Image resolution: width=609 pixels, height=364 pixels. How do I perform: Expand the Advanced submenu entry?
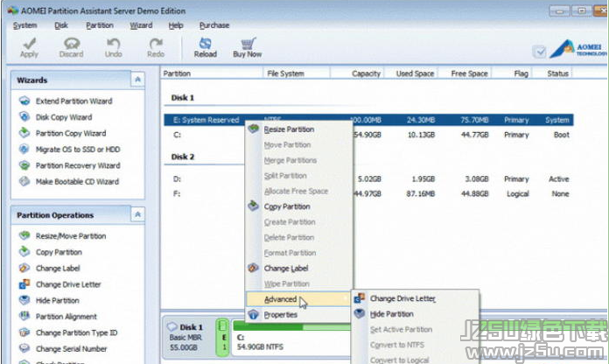tap(298, 299)
